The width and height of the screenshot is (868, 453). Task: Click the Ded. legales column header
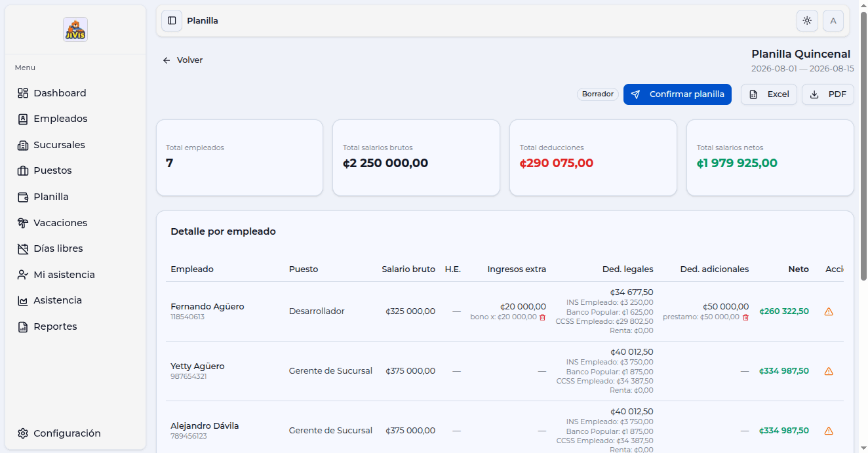[x=628, y=269]
